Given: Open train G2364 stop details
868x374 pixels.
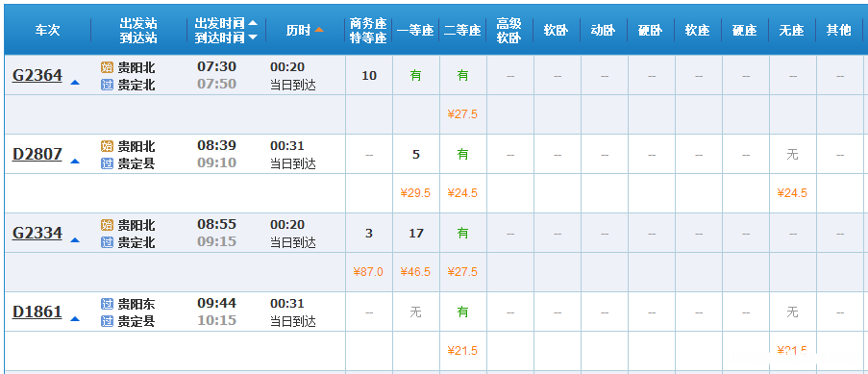Looking at the screenshot, I should [x=37, y=75].
